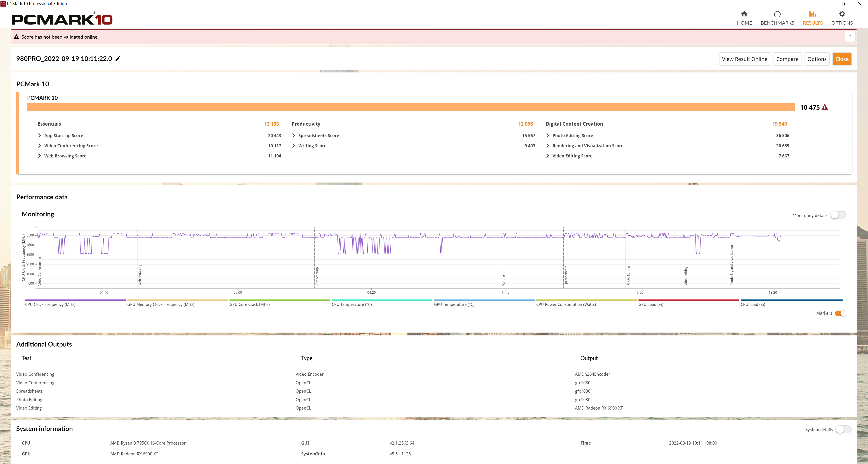868x464 pixels.
Task: Click the App Start-up marker in chart
Action: [x=317, y=276]
